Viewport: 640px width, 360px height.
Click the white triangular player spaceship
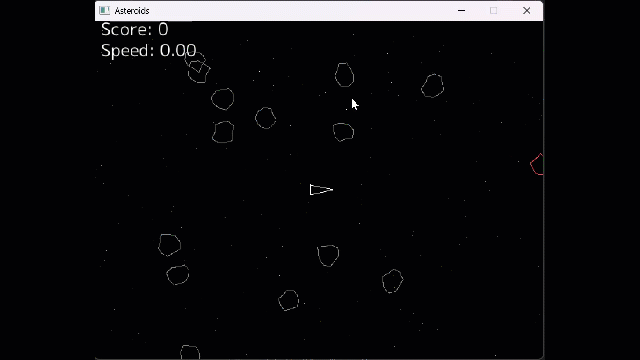coord(321,190)
